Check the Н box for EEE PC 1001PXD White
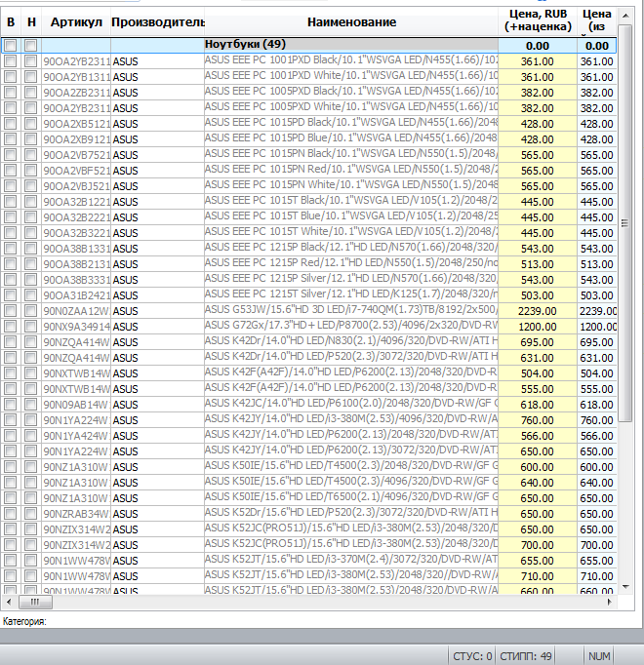Viewport: 644px width, 665px height. (30, 77)
